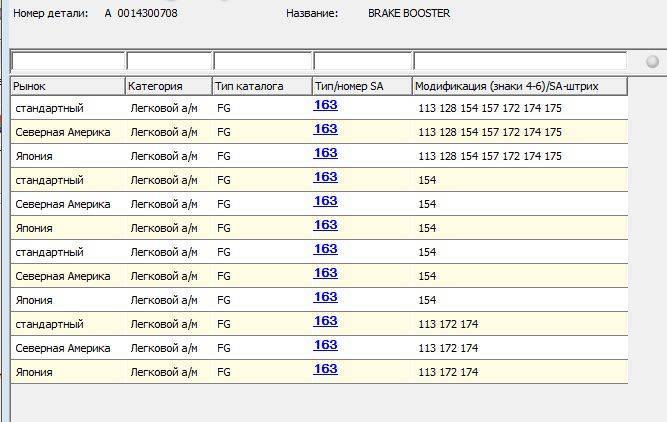The image size is (667, 422).
Task: Click the Тип/номер SA column header
Action: (362, 86)
